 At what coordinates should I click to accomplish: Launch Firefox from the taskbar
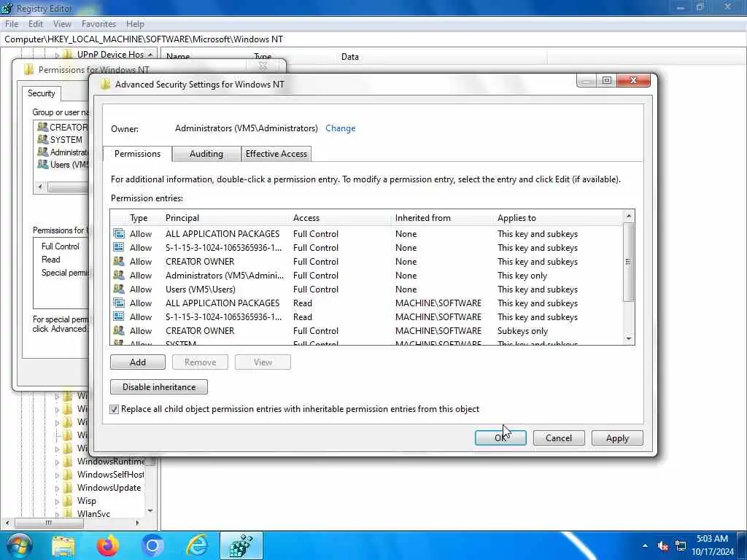click(108, 545)
